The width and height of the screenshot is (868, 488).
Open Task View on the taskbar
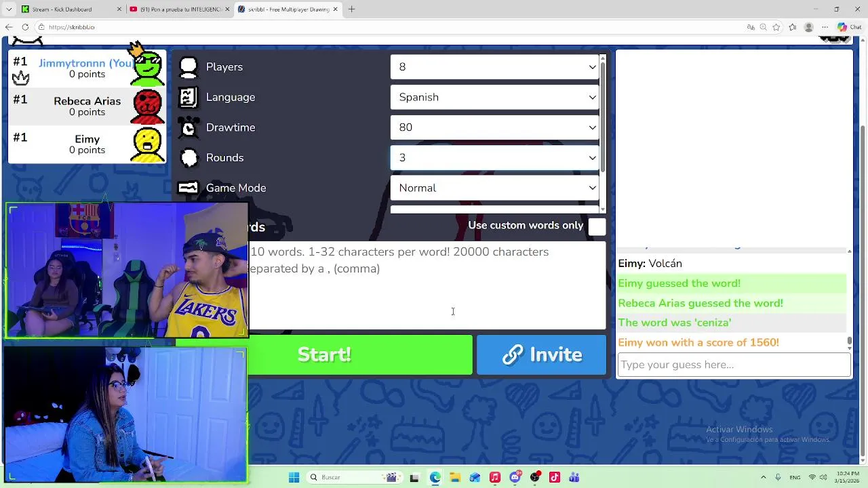[x=414, y=477]
